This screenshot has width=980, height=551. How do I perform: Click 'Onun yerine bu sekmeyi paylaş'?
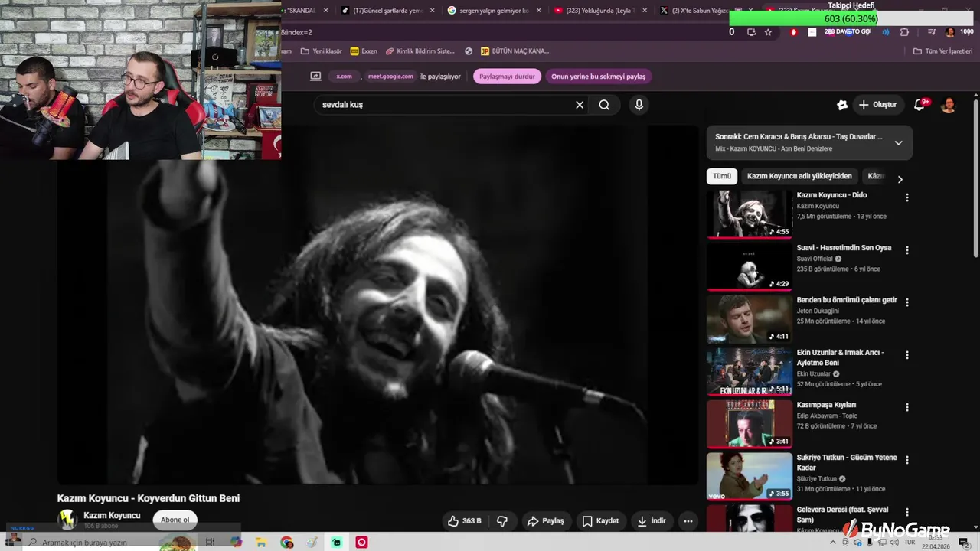click(599, 77)
